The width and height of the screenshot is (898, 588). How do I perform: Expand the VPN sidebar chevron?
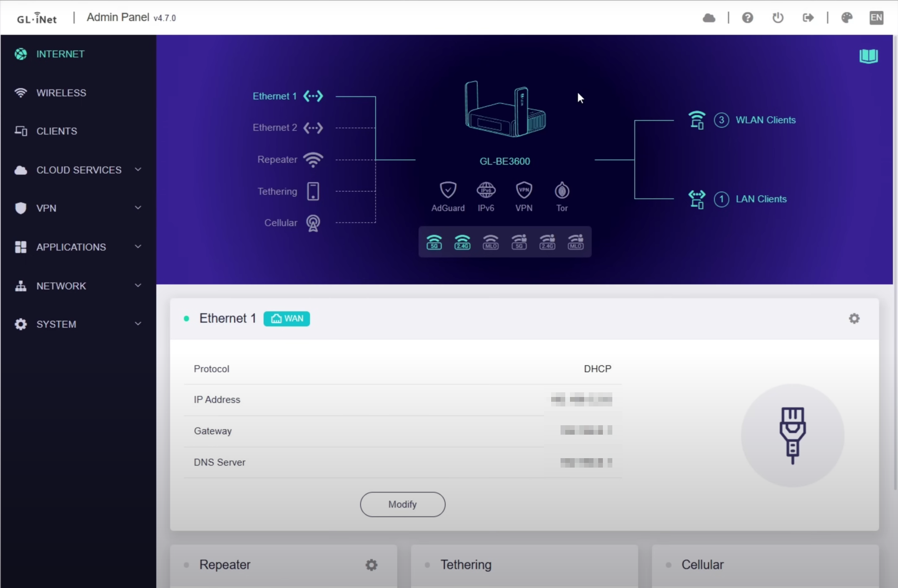pos(138,208)
